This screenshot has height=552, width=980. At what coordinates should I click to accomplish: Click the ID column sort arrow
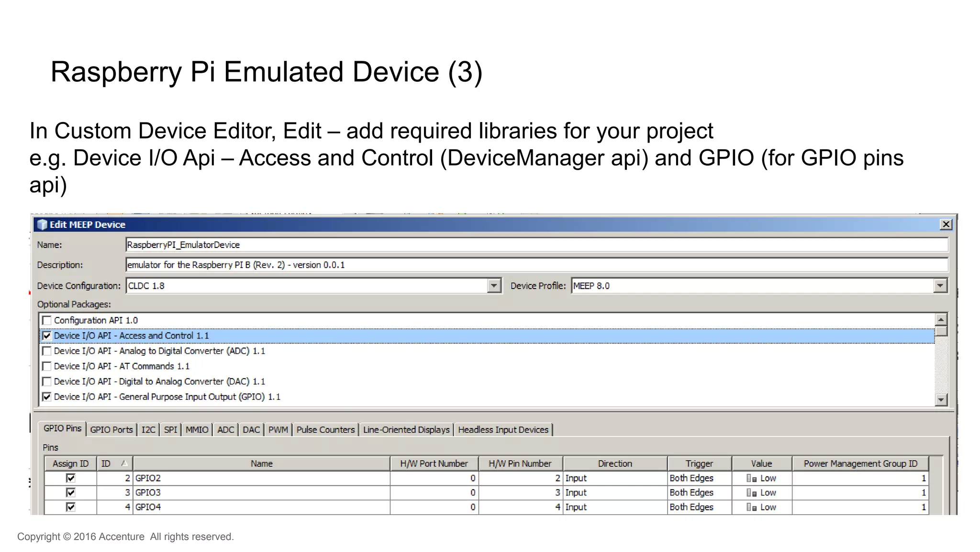[x=124, y=463]
